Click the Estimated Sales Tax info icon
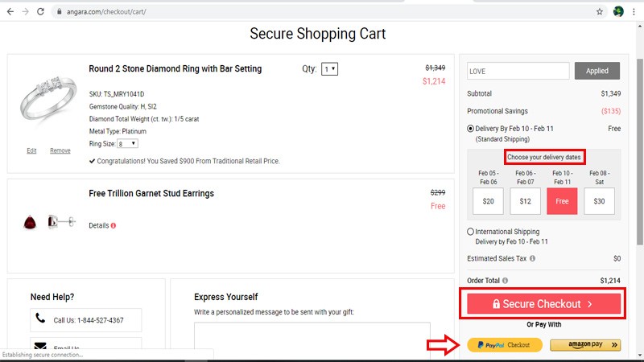The image size is (644, 362). pyautogui.click(x=533, y=259)
